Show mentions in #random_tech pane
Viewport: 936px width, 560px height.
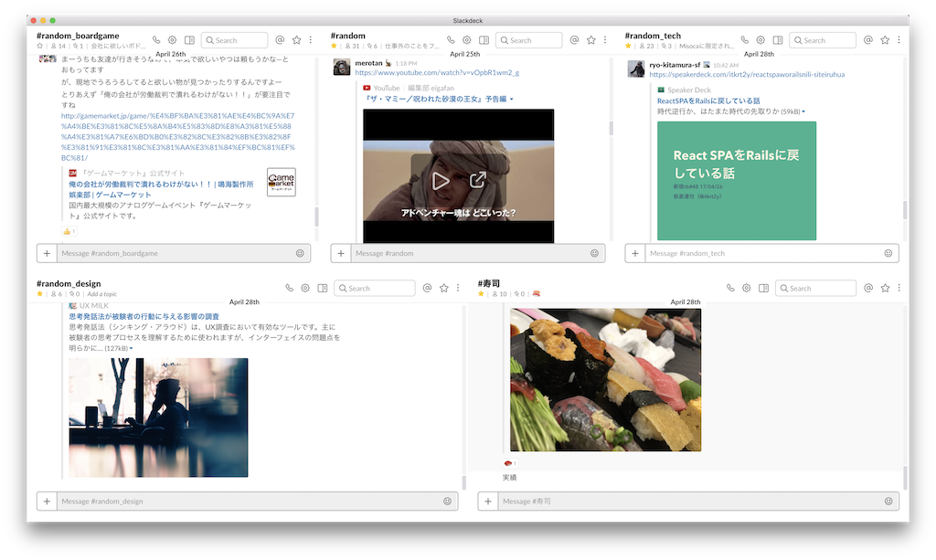tap(868, 40)
